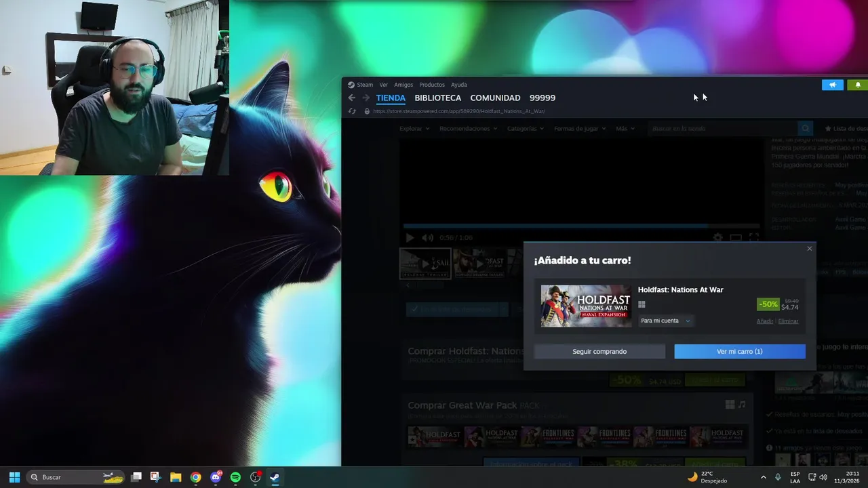Open the ESP LAA language switcher
The height and width of the screenshot is (488, 868).
click(795, 477)
